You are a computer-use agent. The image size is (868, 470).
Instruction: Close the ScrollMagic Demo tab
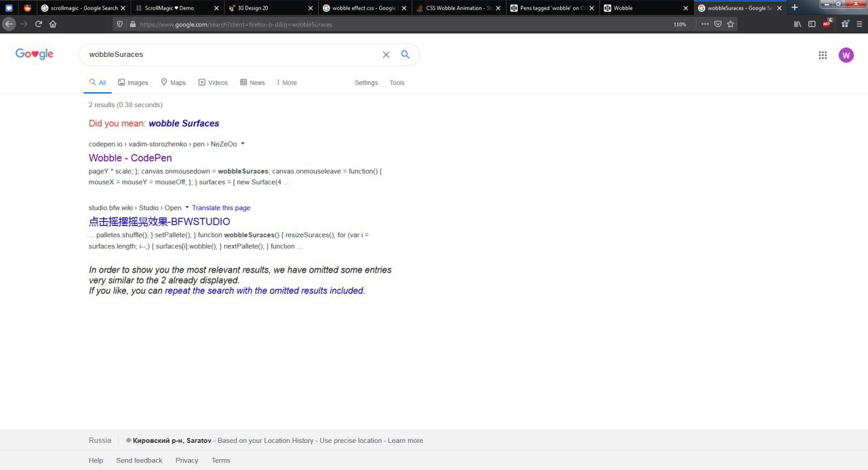pos(217,8)
